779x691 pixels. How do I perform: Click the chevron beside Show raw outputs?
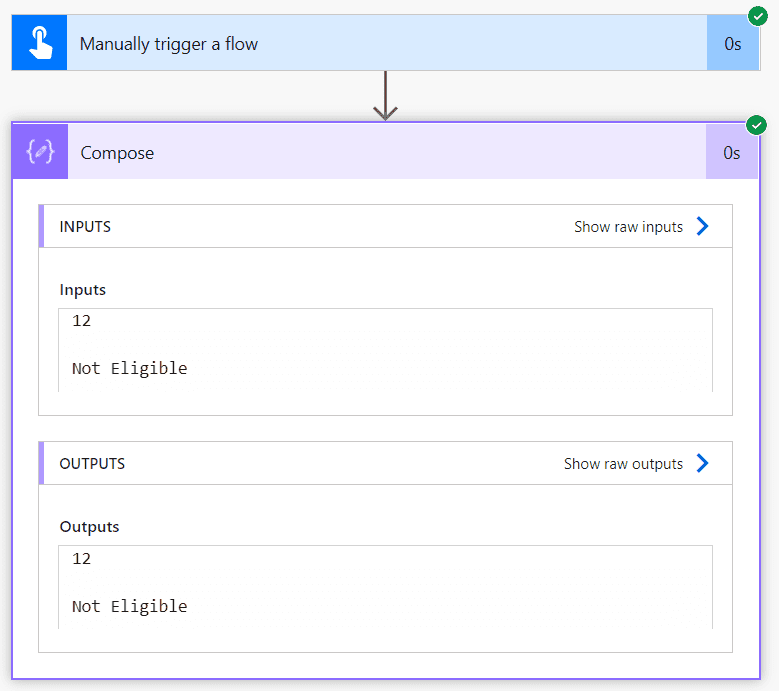[x=702, y=463]
